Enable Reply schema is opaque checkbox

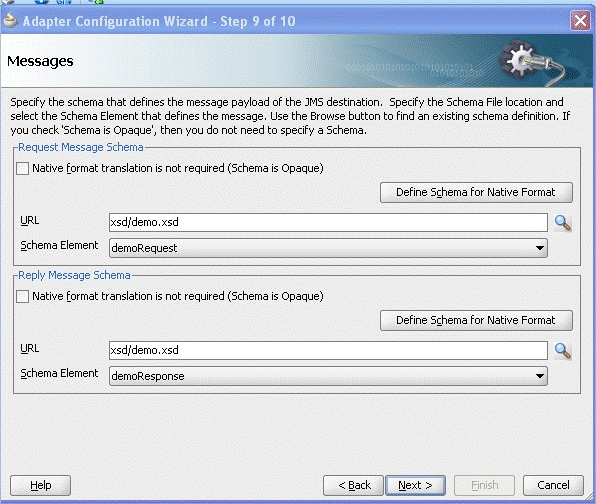click(x=22, y=296)
